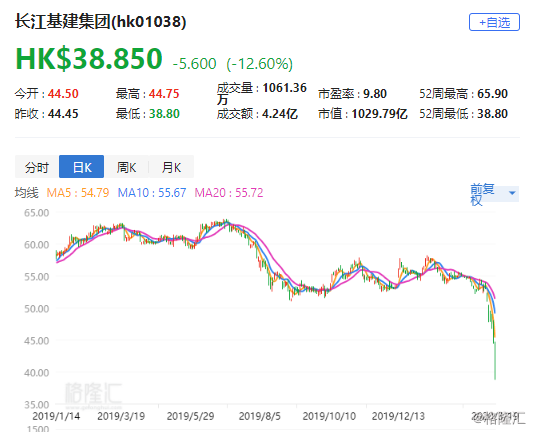Click 52周最高 value 65.90
533x432 pixels.
click(493, 93)
